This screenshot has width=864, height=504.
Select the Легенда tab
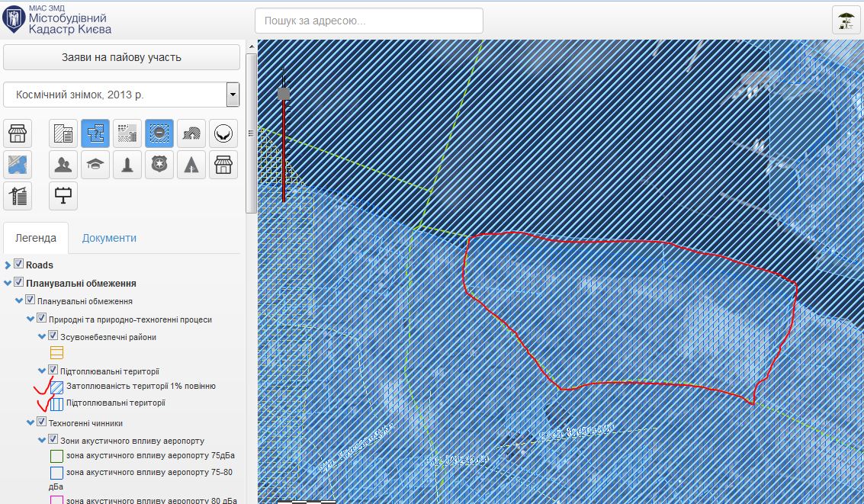coord(36,238)
